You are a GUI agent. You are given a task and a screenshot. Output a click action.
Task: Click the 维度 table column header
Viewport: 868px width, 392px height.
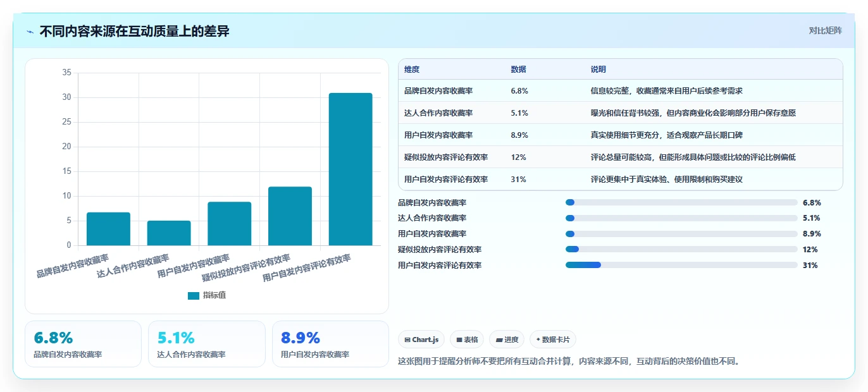[412, 70]
